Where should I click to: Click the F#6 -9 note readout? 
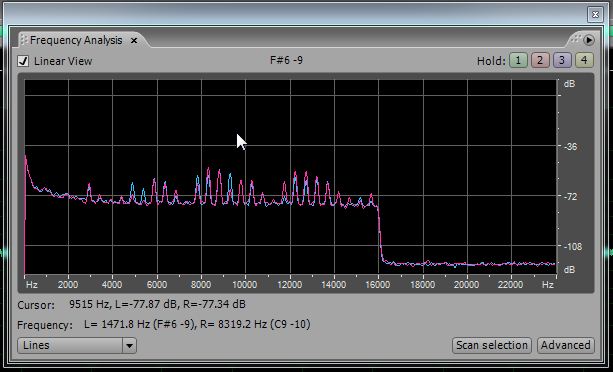[x=286, y=61]
